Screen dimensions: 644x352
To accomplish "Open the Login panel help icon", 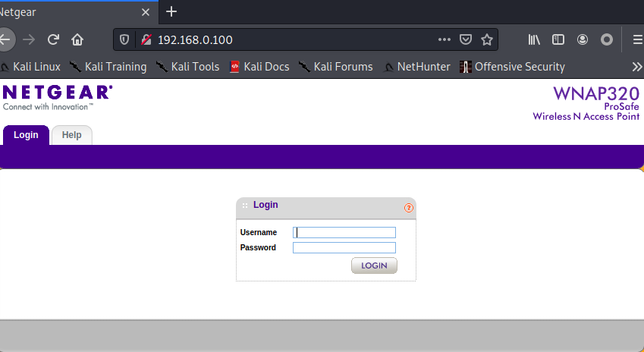I will [x=408, y=208].
